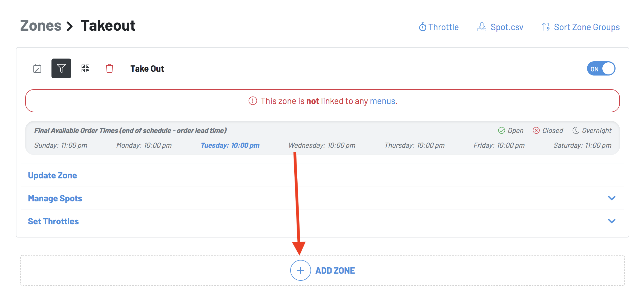Delete zone with red trash icon

pos(109,68)
